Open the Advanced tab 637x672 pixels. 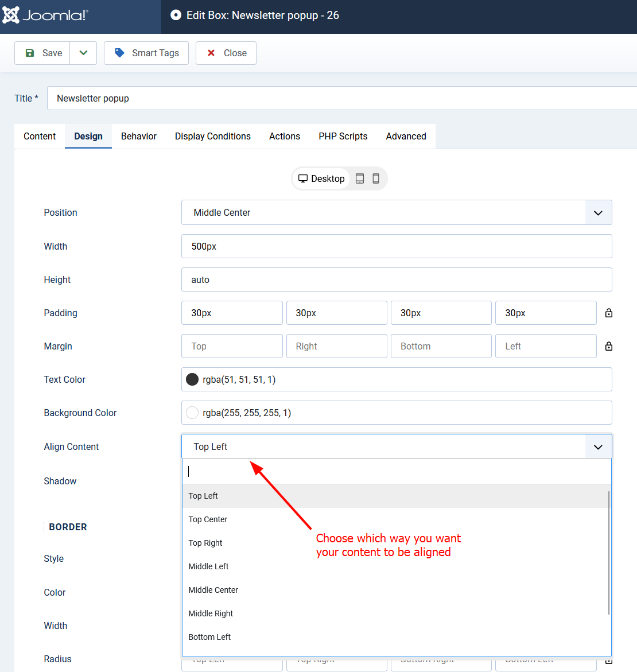click(406, 136)
